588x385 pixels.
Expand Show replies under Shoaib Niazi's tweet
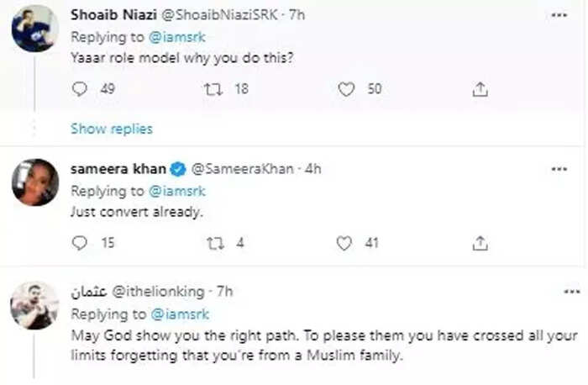coord(112,129)
